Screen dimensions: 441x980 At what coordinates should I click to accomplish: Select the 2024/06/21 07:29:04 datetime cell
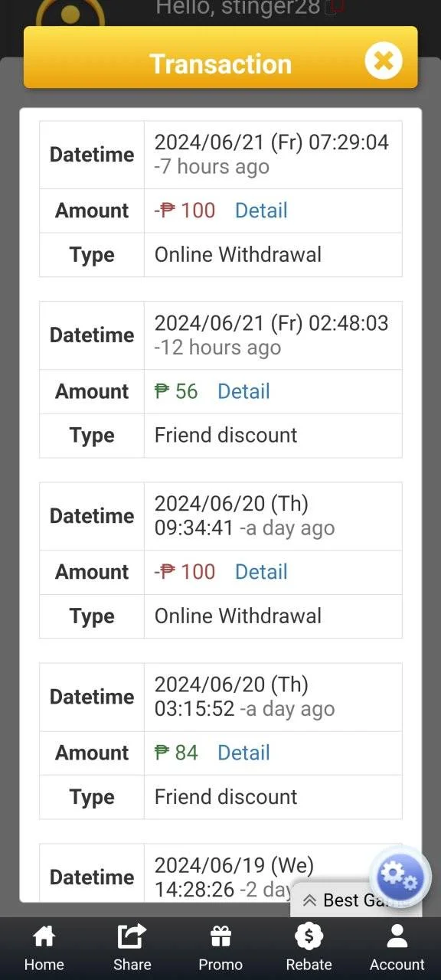pyautogui.click(x=273, y=155)
